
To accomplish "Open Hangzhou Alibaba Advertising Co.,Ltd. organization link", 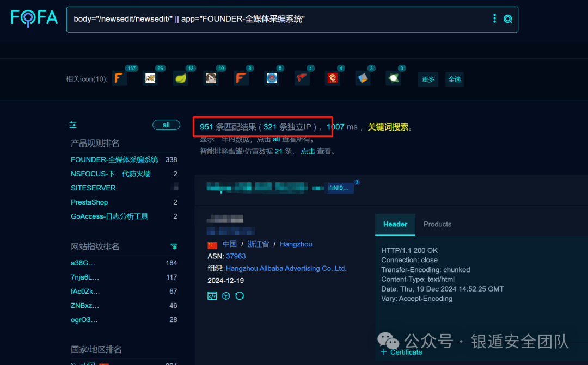I will (x=286, y=268).
